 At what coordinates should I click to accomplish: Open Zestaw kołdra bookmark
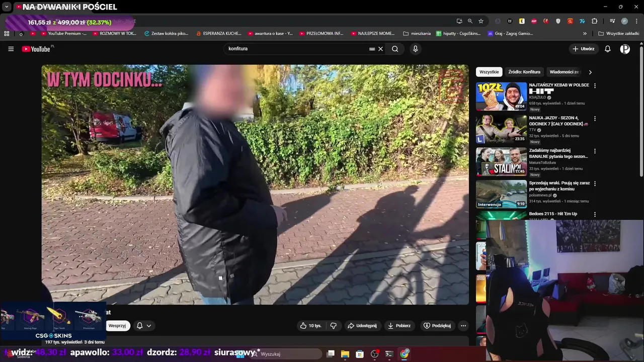point(166,34)
